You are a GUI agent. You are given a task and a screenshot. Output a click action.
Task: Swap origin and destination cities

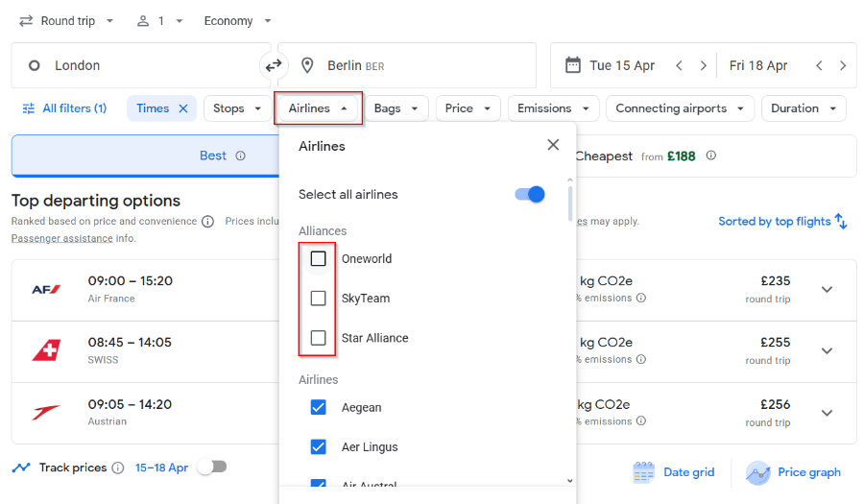click(x=274, y=66)
